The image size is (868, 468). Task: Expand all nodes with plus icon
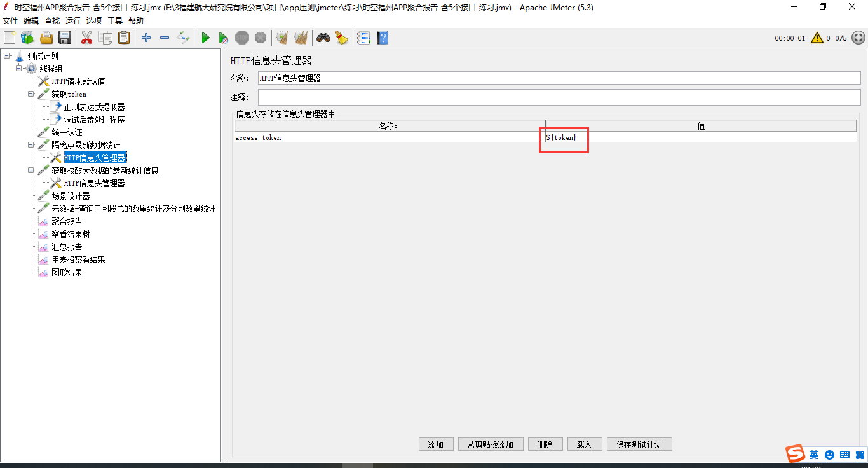coord(146,38)
